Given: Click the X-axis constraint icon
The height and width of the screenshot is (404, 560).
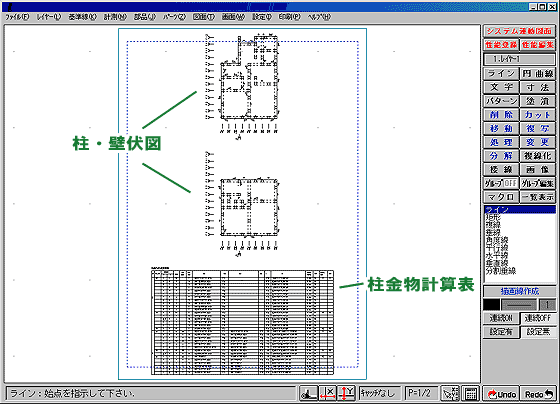Looking at the screenshot, I should 327,393.
